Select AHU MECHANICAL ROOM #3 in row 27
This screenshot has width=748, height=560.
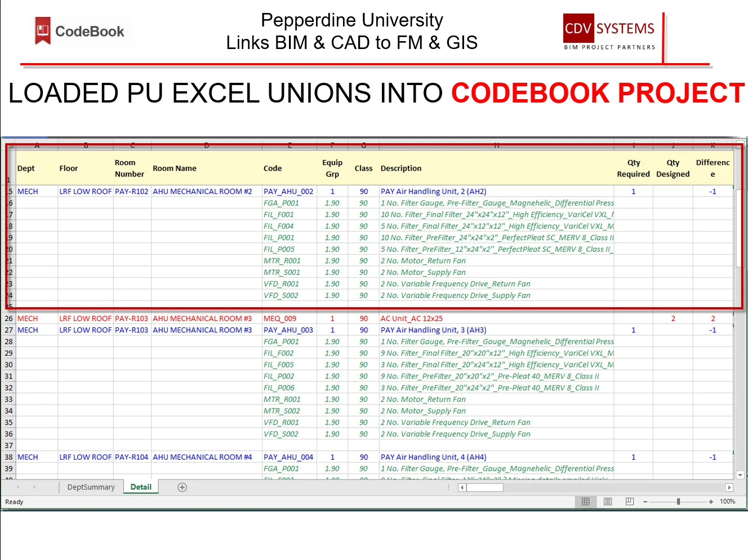207,330
